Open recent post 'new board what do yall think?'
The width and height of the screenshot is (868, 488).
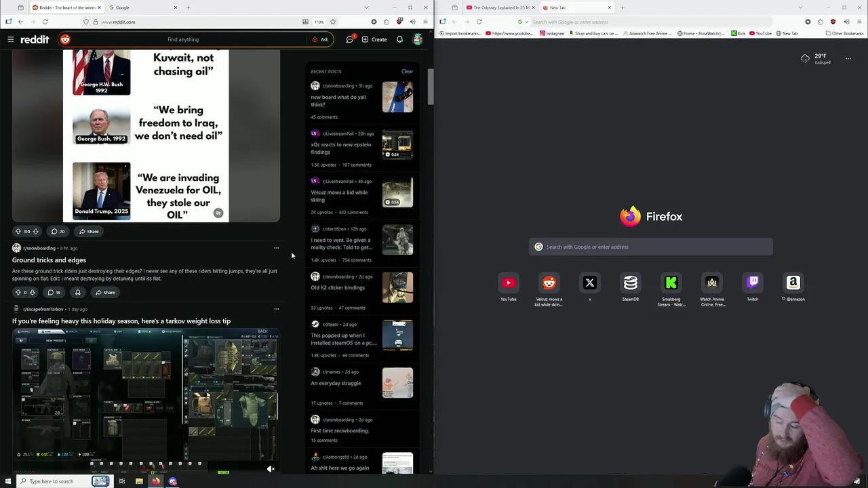(338, 100)
